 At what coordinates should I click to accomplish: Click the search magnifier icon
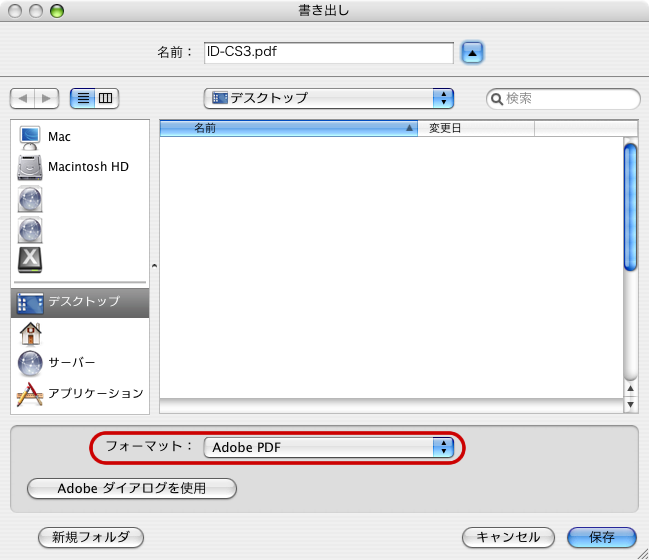(x=496, y=99)
